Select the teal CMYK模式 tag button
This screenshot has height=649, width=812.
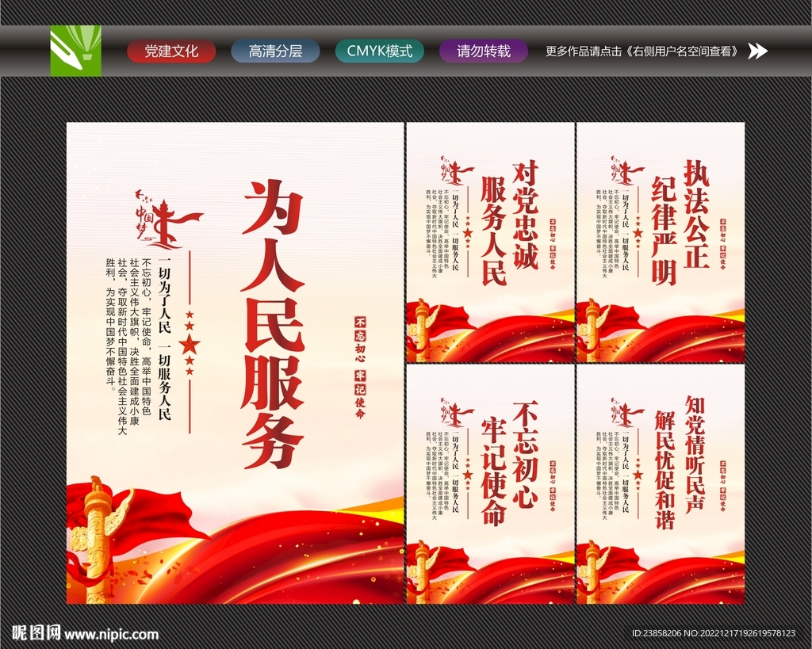click(380, 52)
